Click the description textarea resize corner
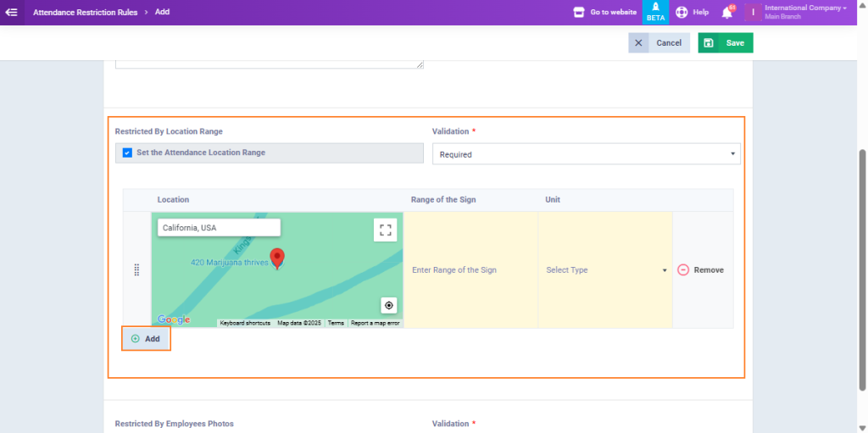 (420, 64)
